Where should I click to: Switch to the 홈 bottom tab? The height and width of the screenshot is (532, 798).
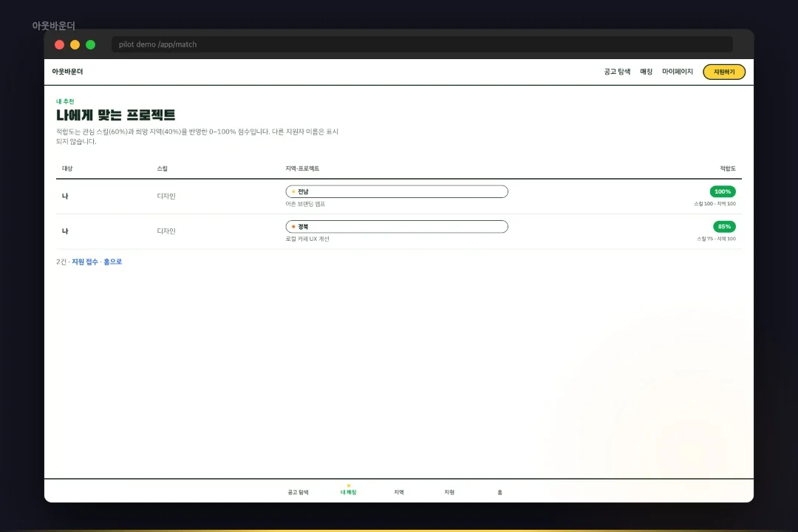(499, 492)
